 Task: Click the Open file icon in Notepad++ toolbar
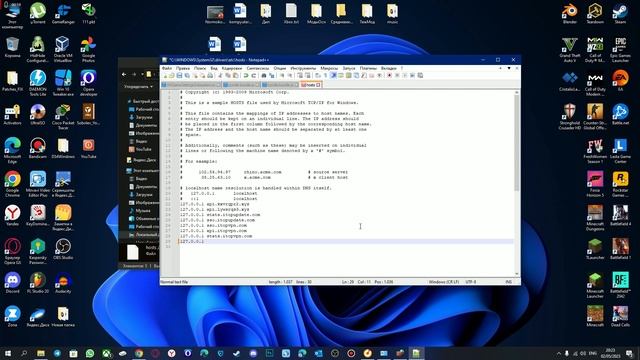[172, 76]
